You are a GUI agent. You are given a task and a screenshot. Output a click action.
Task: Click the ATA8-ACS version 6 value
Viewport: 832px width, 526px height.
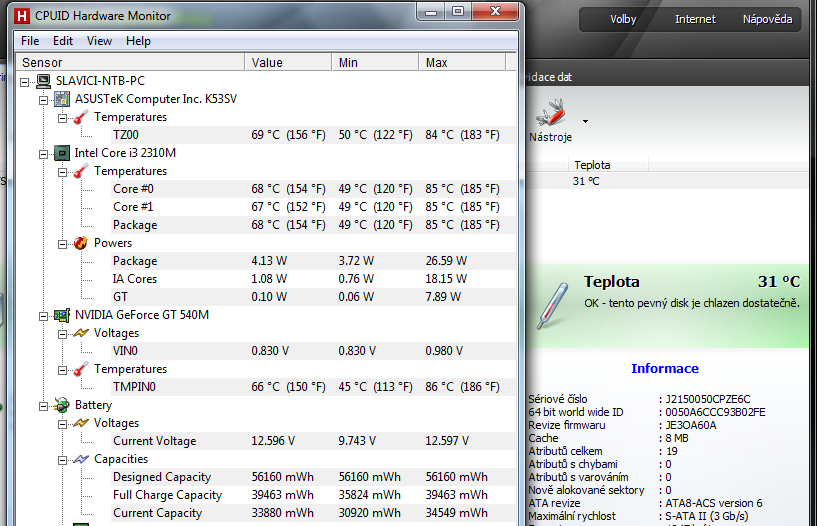[714, 503]
